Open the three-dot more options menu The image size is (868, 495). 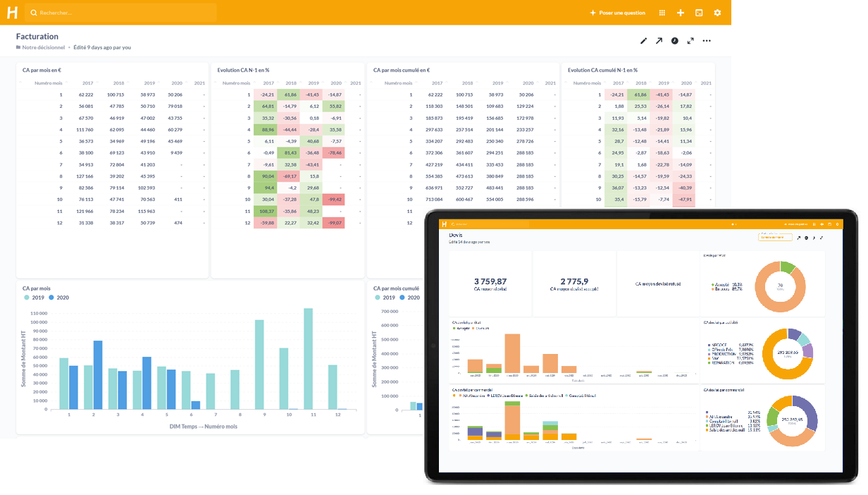[707, 41]
